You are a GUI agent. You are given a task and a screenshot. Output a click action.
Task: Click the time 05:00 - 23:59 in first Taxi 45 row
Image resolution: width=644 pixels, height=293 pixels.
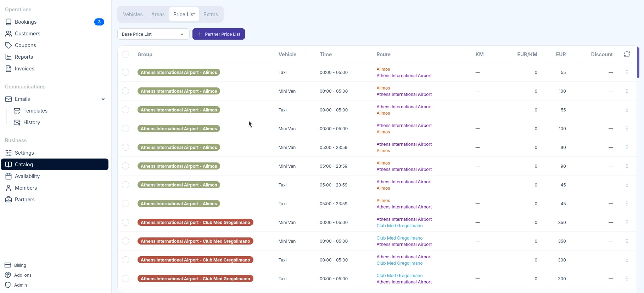click(334, 185)
